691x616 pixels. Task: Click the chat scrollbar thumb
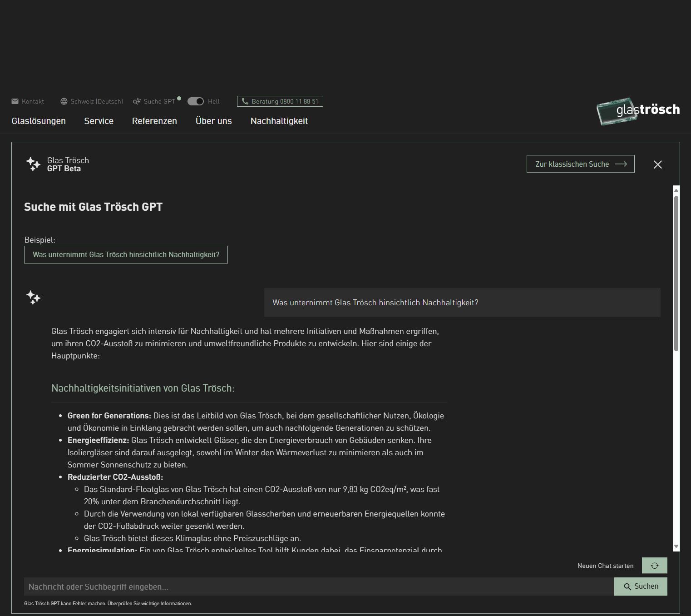(676, 273)
